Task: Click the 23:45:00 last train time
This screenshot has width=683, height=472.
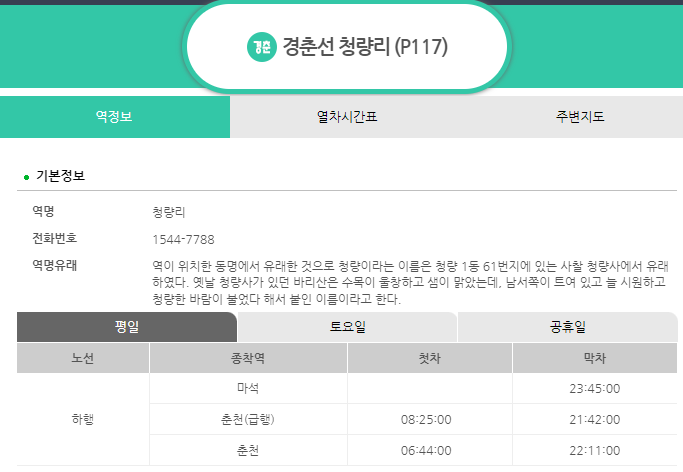Action: coord(595,388)
